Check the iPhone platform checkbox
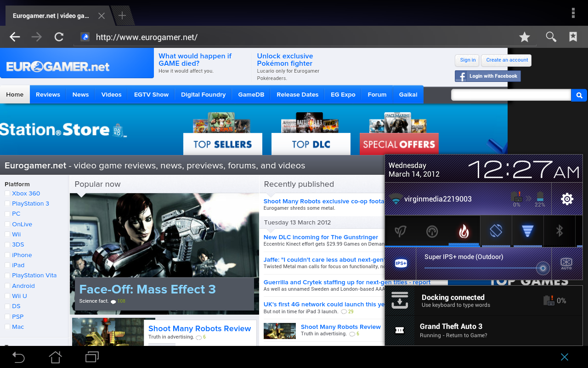This screenshot has width=588, height=368. [7, 255]
